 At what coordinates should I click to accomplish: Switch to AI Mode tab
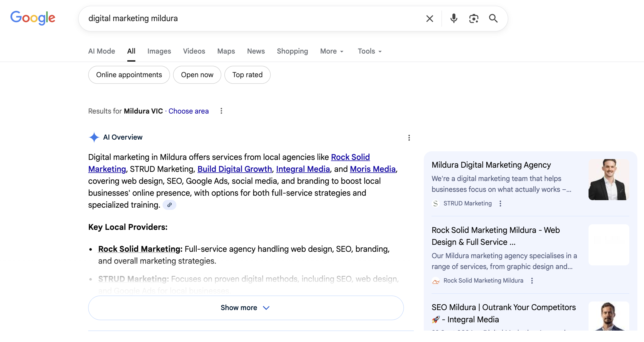pyautogui.click(x=102, y=51)
